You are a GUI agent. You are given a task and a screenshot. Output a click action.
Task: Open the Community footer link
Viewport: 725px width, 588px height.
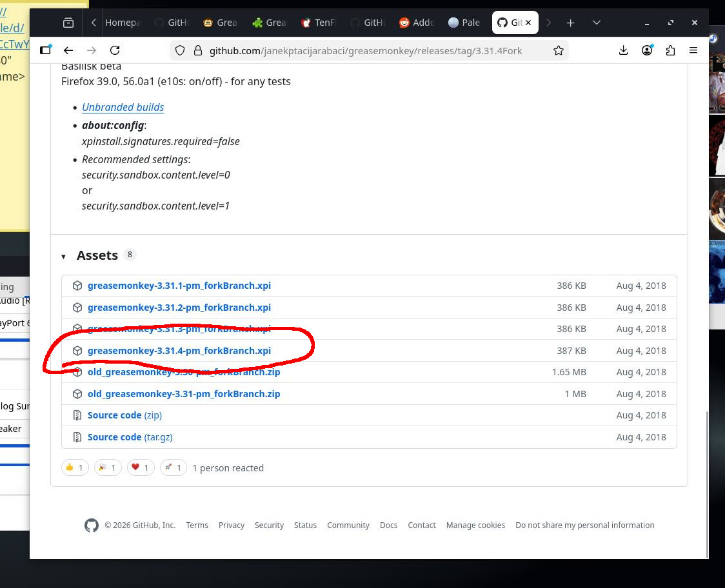click(x=348, y=525)
